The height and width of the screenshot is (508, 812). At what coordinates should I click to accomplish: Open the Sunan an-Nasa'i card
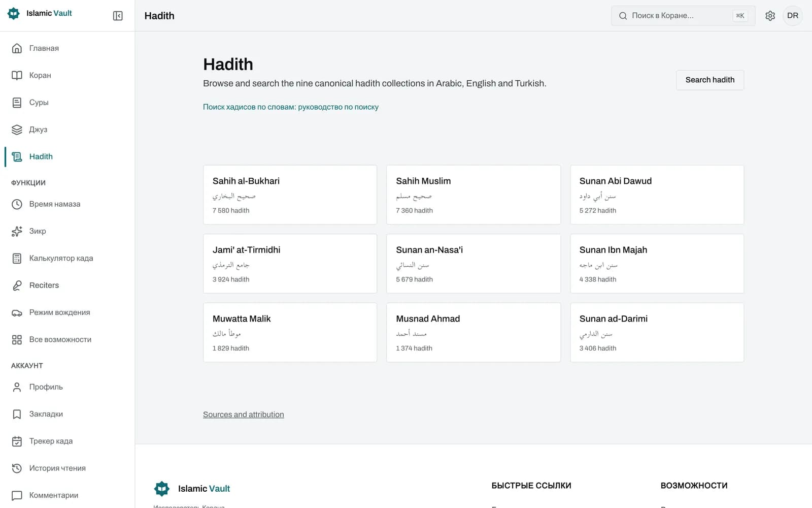(473, 264)
